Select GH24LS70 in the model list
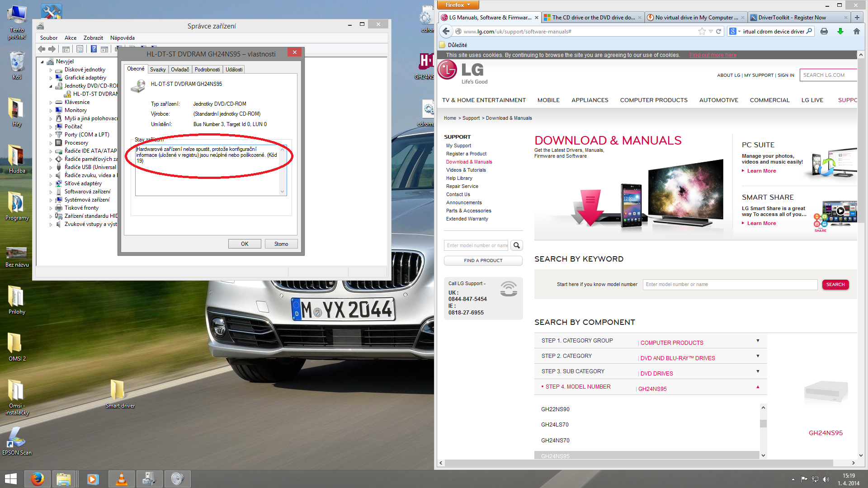The width and height of the screenshot is (868, 488). [555, 425]
